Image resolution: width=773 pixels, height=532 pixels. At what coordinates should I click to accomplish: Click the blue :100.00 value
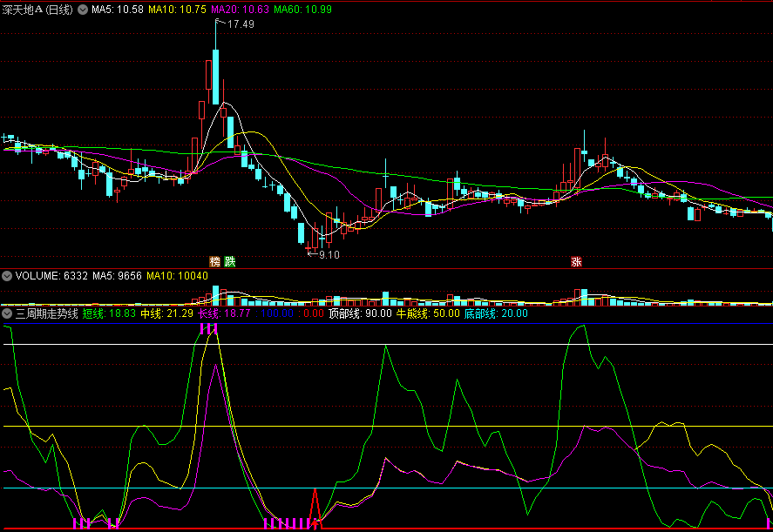click(275, 313)
